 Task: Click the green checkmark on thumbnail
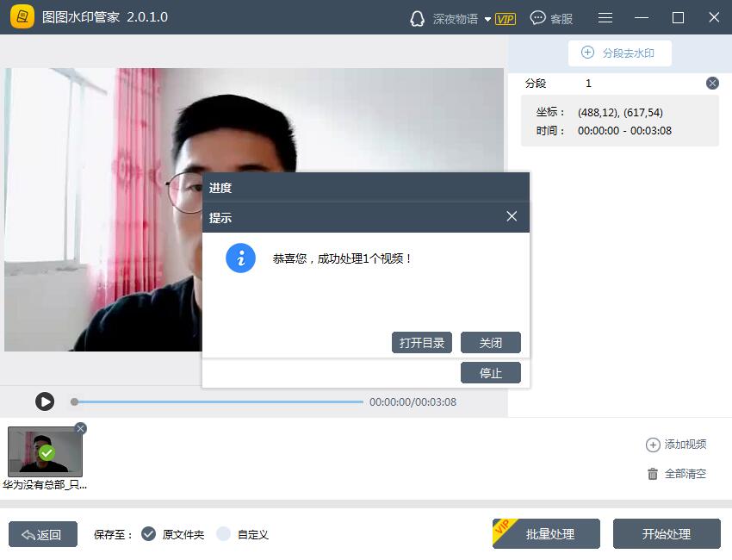tap(47, 452)
